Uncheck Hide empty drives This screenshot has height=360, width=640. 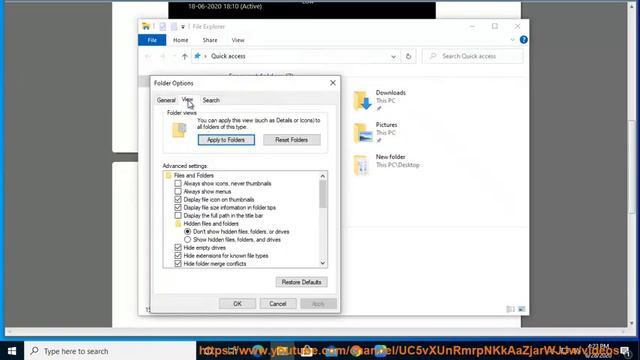click(x=178, y=248)
